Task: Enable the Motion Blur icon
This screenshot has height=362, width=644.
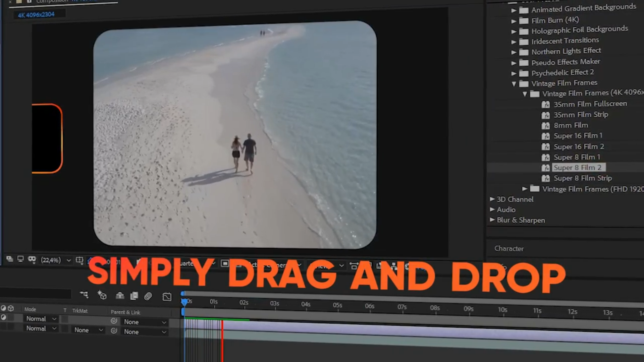Action: coord(148,296)
